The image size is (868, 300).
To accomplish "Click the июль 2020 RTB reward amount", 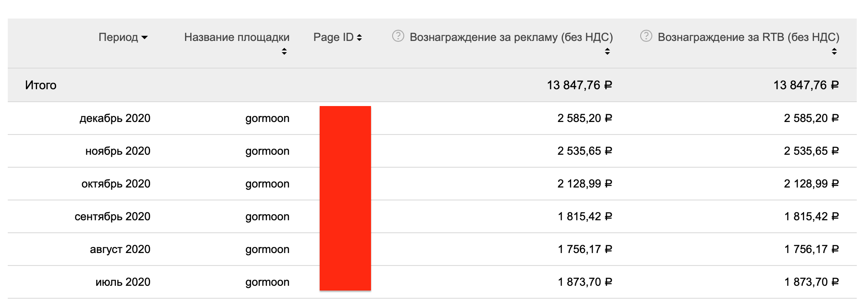I will [x=811, y=282].
